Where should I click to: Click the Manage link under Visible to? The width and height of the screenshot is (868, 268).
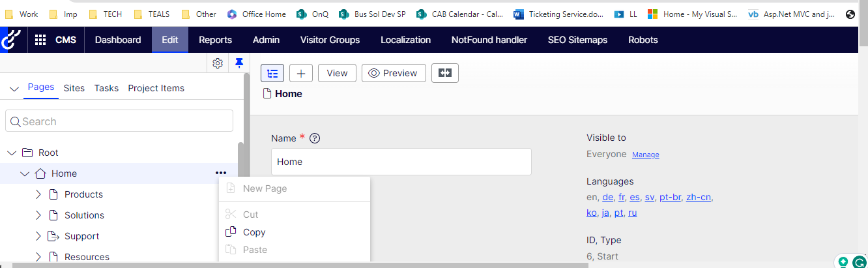tap(645, 155)
